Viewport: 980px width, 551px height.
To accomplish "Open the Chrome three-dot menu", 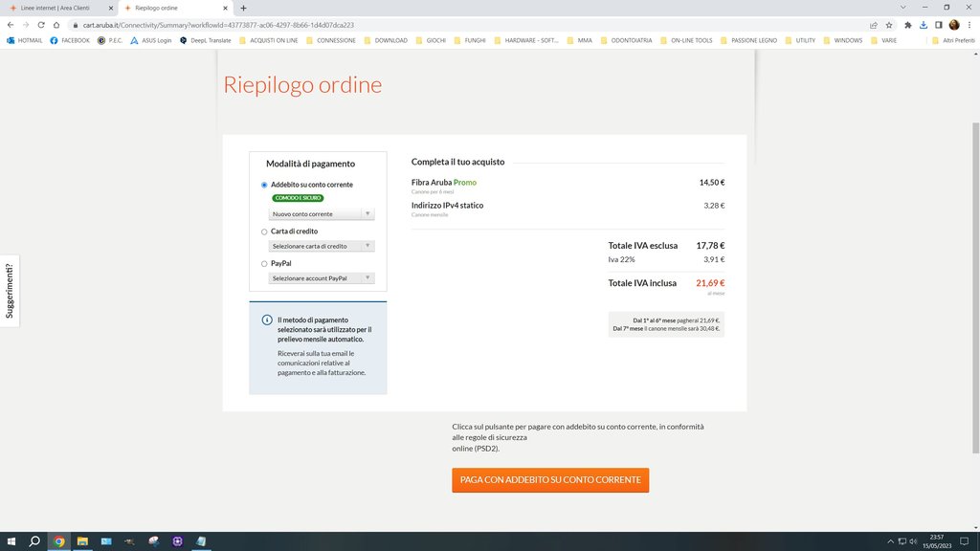I will click(969, 25).
